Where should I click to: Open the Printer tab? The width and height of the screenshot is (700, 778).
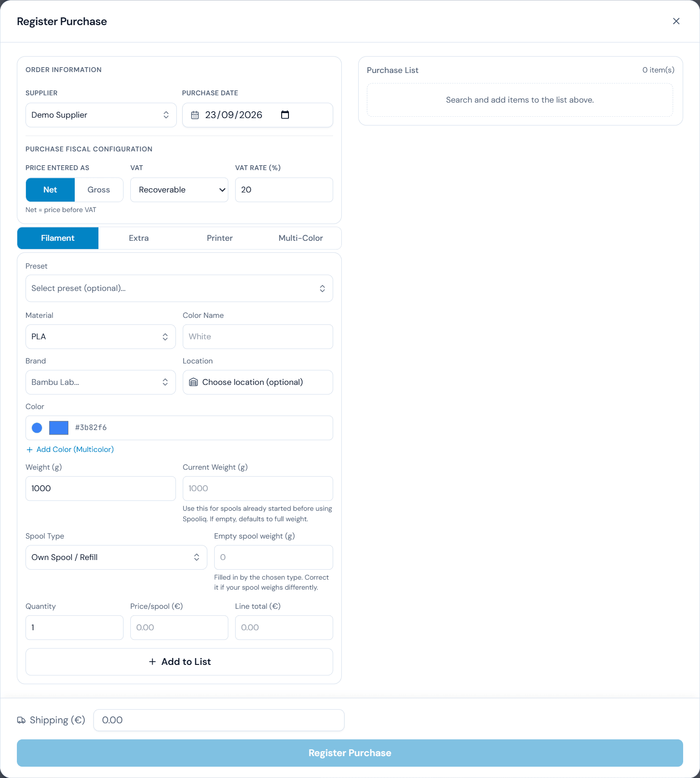click(x=220, y=238)
